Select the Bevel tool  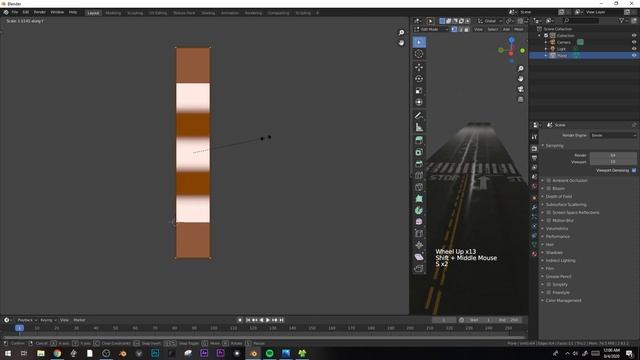click(x=419, y=164)
